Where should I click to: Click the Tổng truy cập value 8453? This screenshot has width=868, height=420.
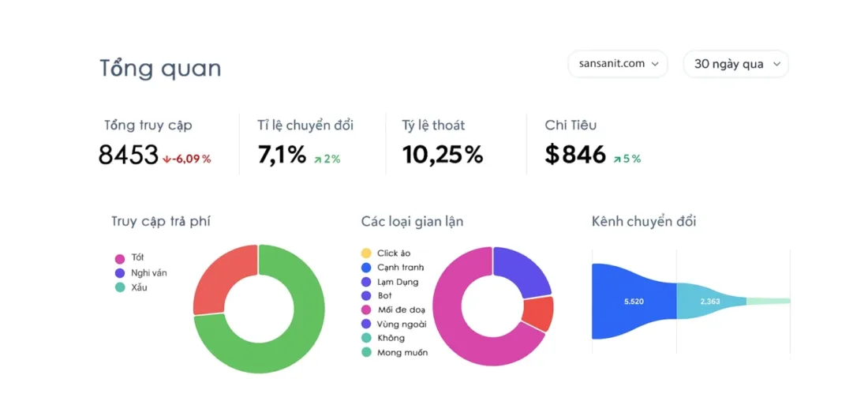coord(129,156)
